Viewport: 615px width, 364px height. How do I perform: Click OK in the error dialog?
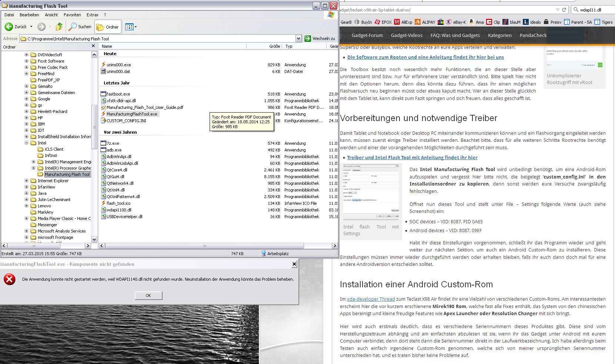tap(148, 295)
